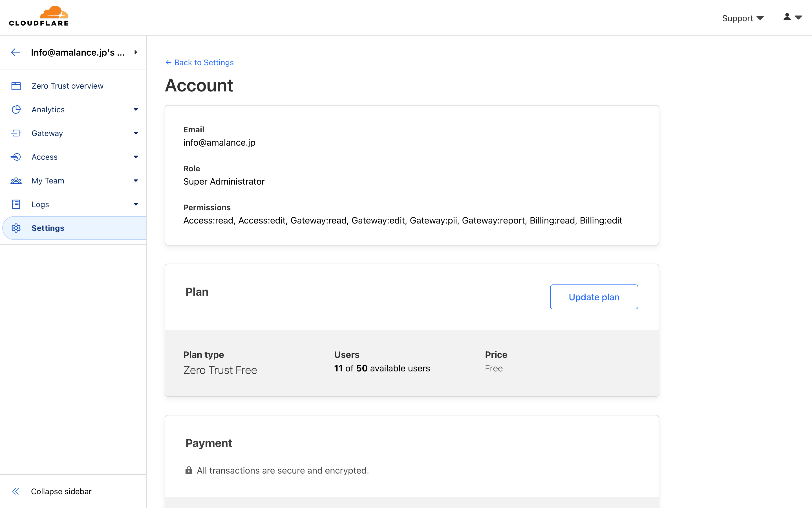The height and width of the screenshot is (508, 812).
Task: Click the email value info@amalance.jp
Action: (x=219, y=143)
